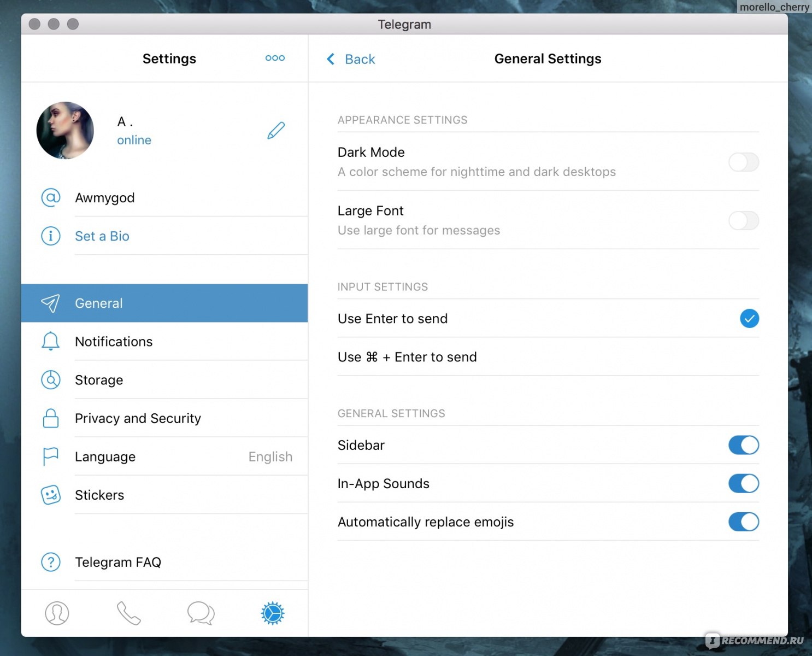Click the profile avatar photo

click(65, 131)
